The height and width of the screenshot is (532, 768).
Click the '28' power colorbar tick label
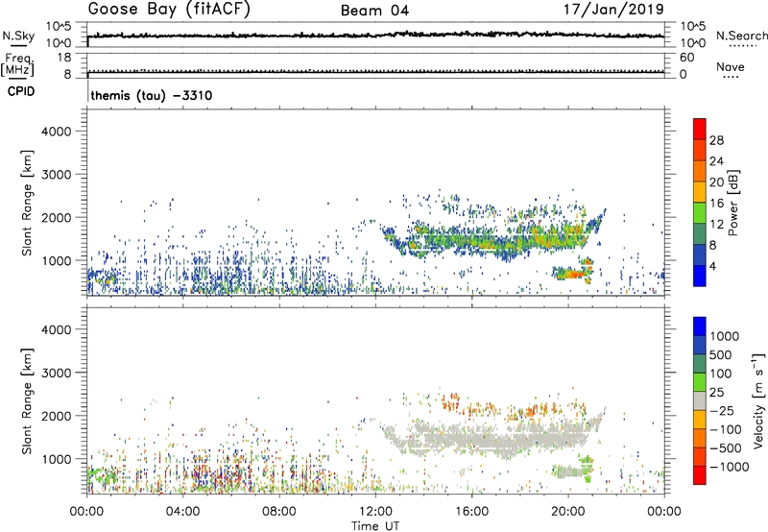click(x=716, y=140)
